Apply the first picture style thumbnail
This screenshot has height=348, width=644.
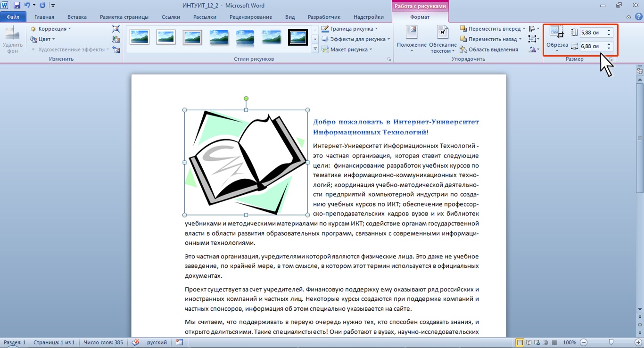pos(140,37)
